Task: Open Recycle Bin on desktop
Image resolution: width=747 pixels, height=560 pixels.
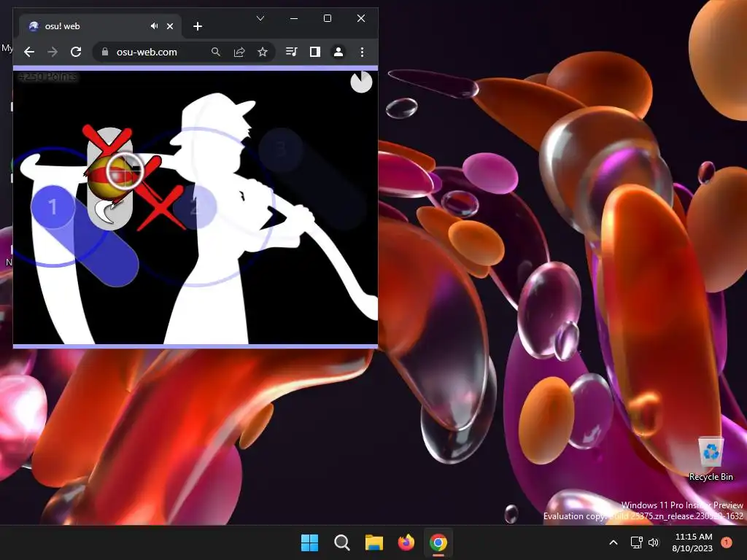Action: click(x=711, y=459)
